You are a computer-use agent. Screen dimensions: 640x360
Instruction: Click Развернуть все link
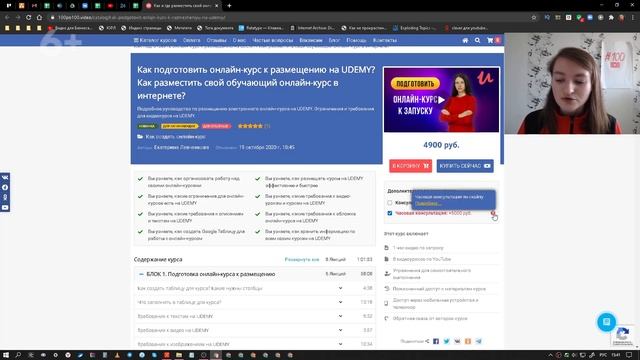[x=302, y=260]
